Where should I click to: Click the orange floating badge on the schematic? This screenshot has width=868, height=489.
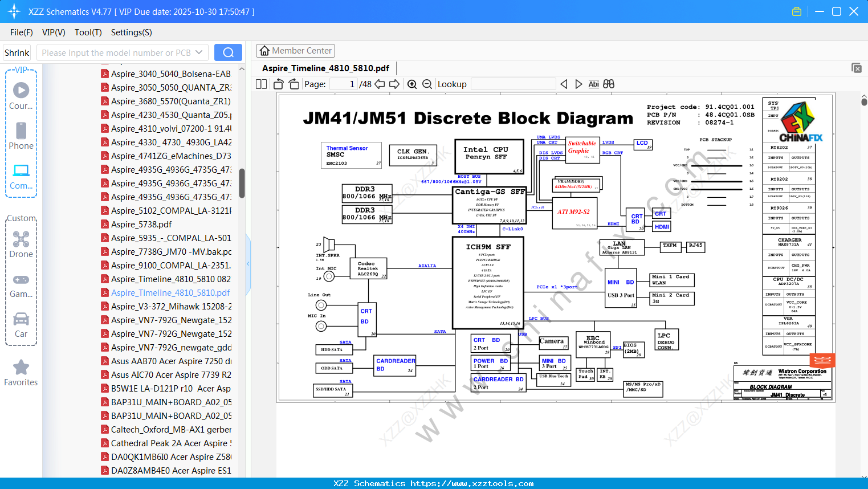822,360
